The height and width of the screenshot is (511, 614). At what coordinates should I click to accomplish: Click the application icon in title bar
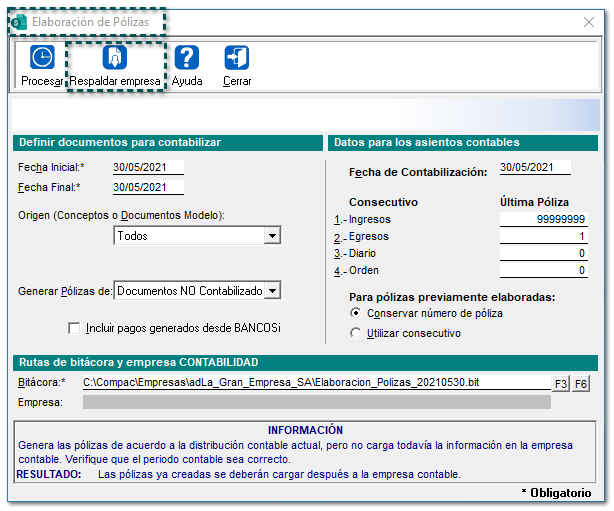19,22
